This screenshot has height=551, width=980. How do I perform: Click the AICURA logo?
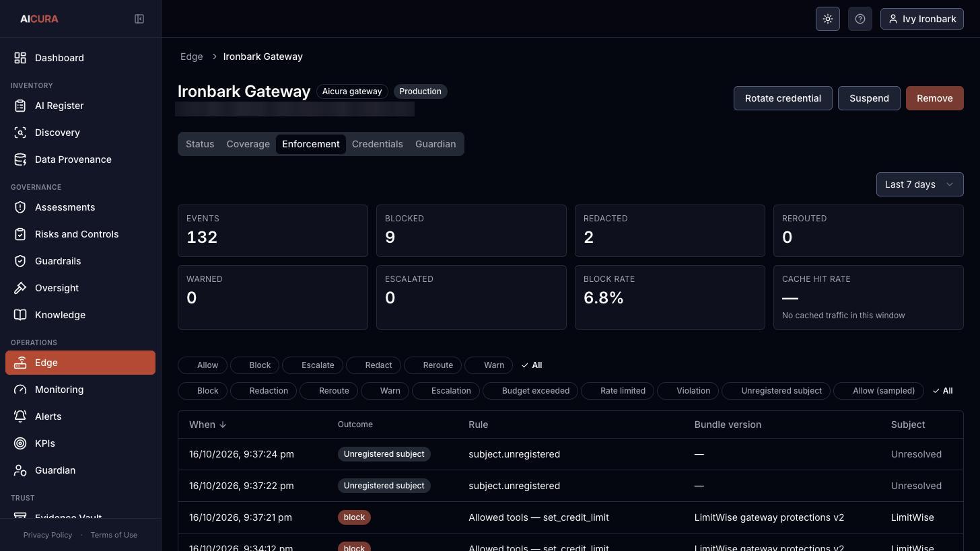[x=39, y=19]
